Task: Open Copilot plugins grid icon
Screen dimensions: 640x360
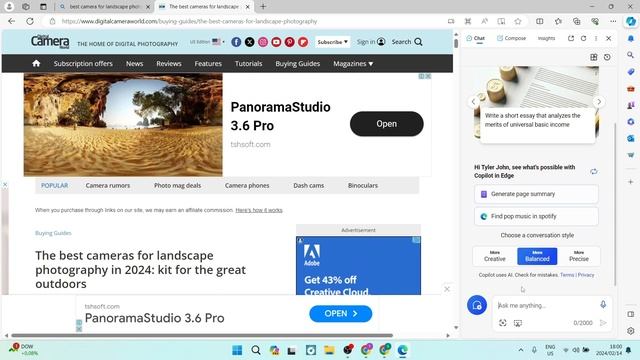Action: [593, 57]
